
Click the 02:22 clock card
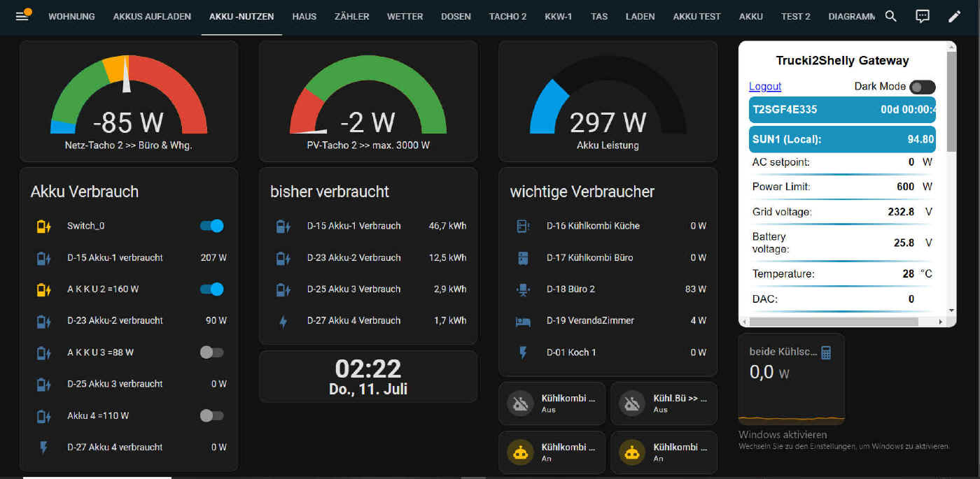(x=368, y=377)
